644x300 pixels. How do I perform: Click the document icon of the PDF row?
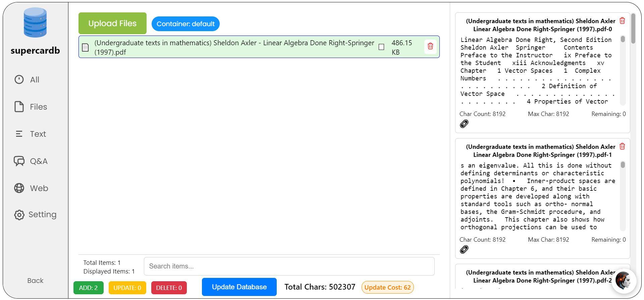coord(86,47)
